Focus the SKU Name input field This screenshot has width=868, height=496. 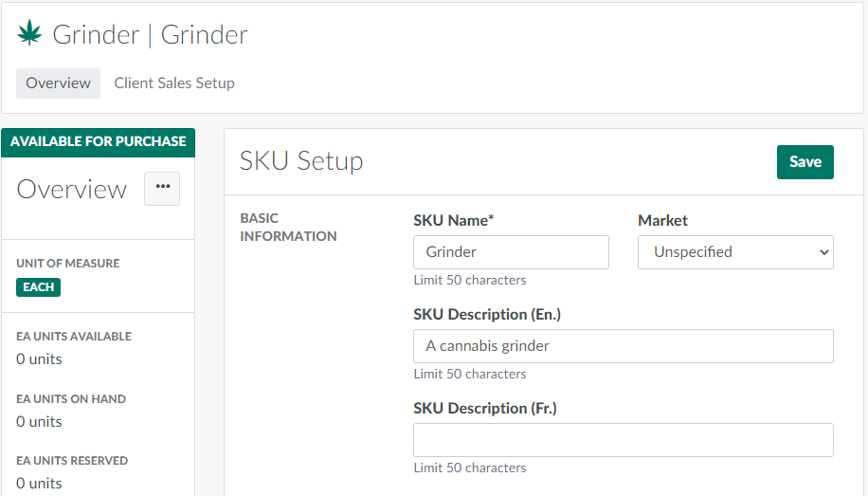(511, 252)
